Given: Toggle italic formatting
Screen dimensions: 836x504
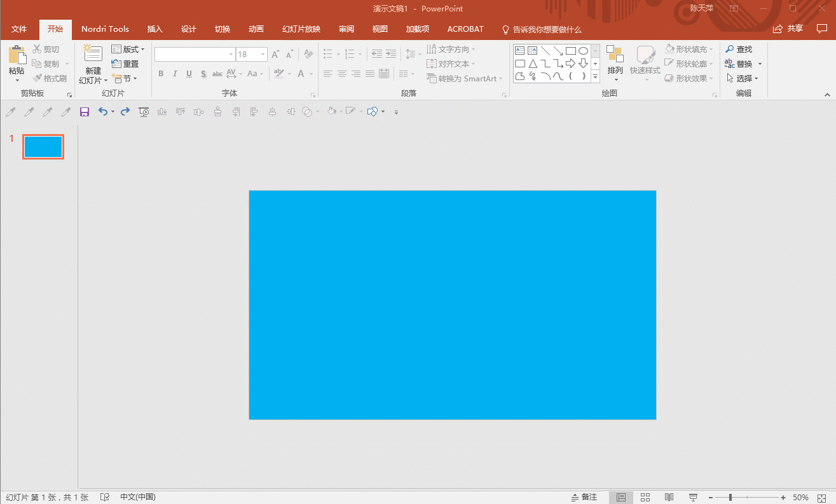Looking at the screenshot, I should click(x=175, y=74).
